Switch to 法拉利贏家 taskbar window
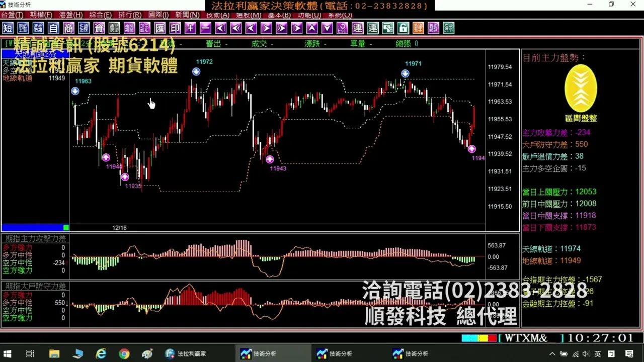The width and height of the screenshot is (644, 362). pyautogui.click(x=186, y=354)
